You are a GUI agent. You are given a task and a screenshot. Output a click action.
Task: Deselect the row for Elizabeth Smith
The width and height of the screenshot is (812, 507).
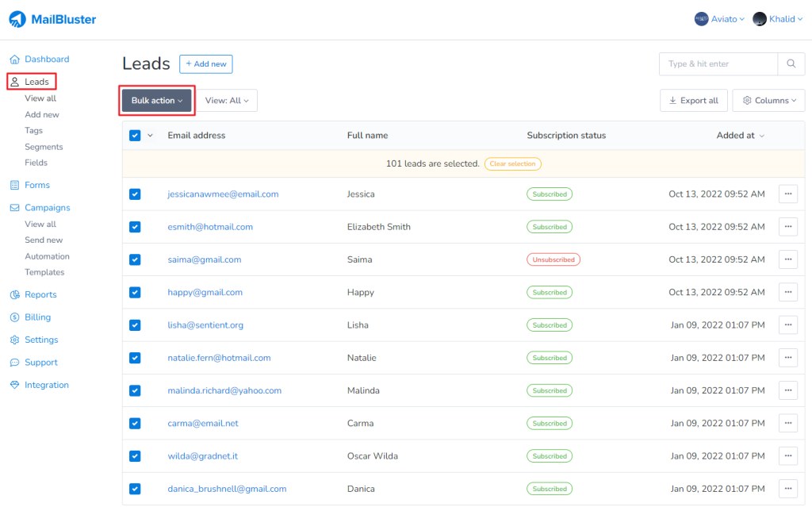pyautogui.click(x=135, y=226)
